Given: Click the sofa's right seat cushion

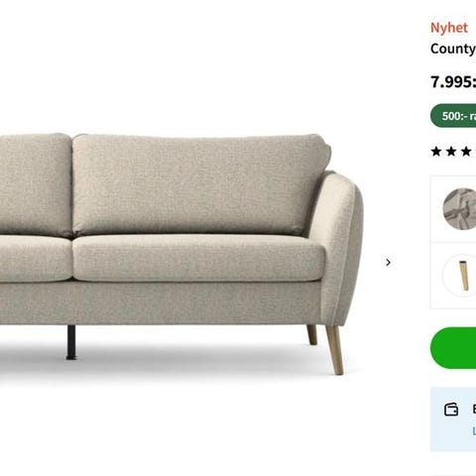Looking at the screenshot, I should (198, 258).
